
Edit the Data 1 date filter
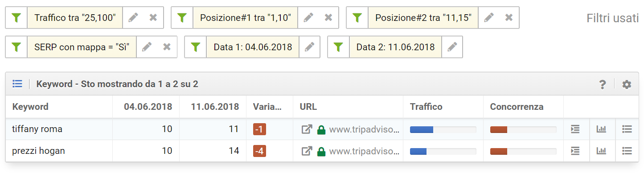[x=309, y=47]
